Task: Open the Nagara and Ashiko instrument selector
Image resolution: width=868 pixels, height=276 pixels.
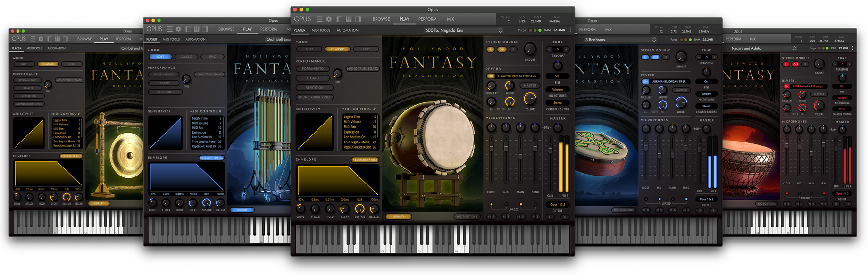Action: pyautogui.click(x=764, y=48)
